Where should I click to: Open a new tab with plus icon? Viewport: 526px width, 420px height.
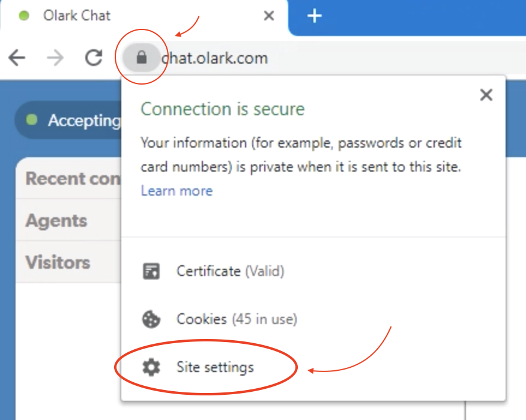314,16
